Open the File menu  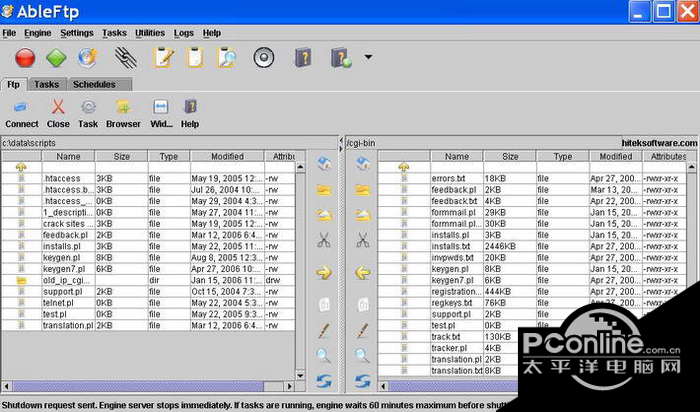click(9, 33)
